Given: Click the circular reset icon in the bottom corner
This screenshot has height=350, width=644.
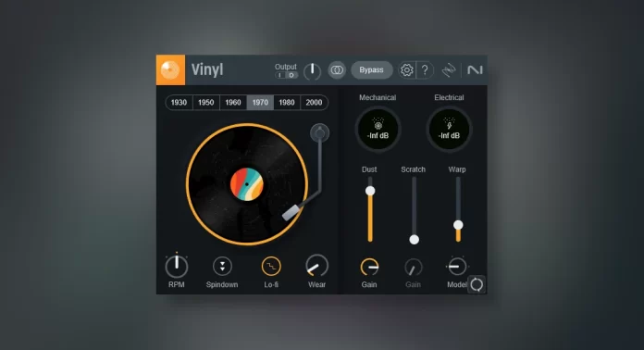Looking at the screenshot, I should pos(477,284).
